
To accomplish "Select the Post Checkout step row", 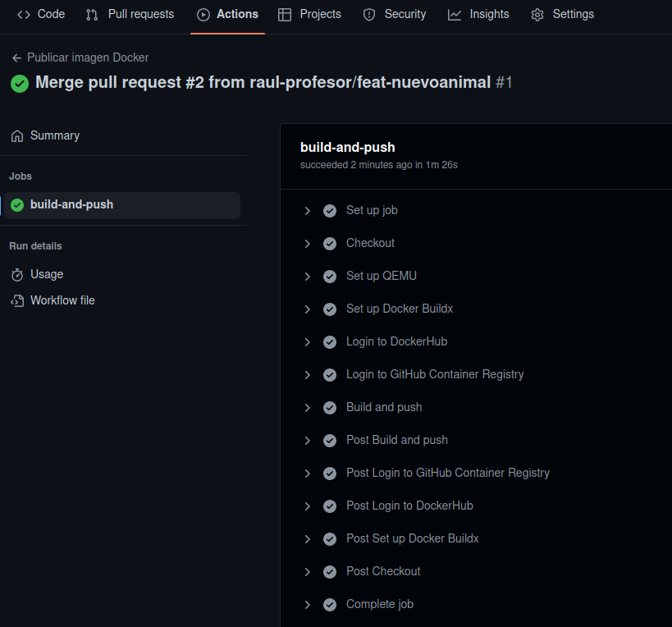I will tap(383, 572).
